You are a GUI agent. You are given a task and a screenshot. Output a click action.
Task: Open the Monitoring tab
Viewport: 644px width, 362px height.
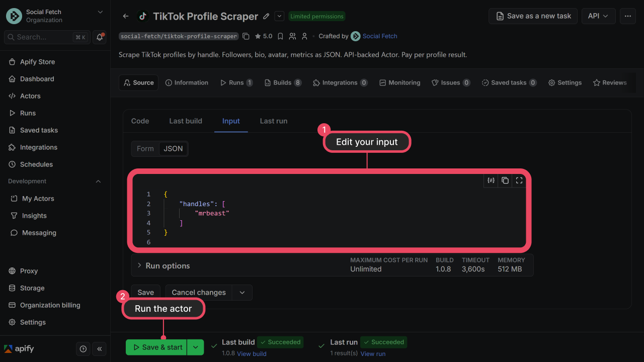click(400, 83)
